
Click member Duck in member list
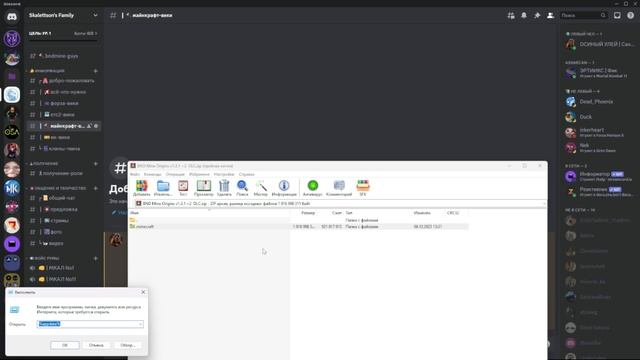coord(598,117)
